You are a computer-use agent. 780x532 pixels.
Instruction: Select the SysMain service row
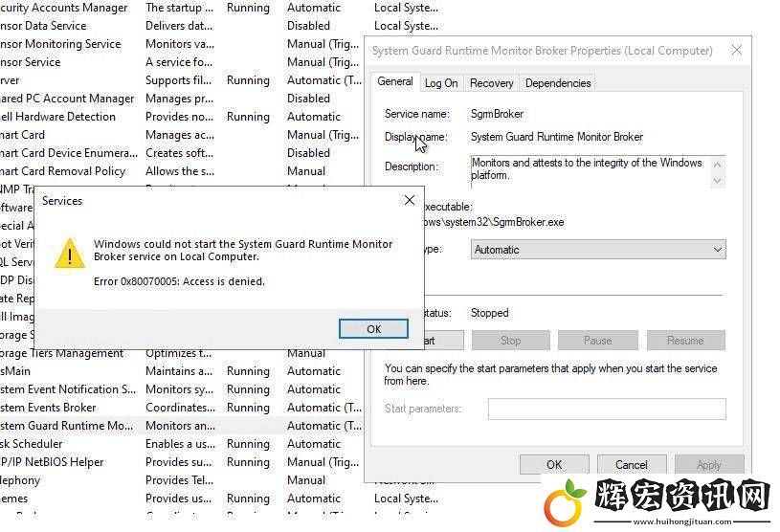[x=181, y=371]
